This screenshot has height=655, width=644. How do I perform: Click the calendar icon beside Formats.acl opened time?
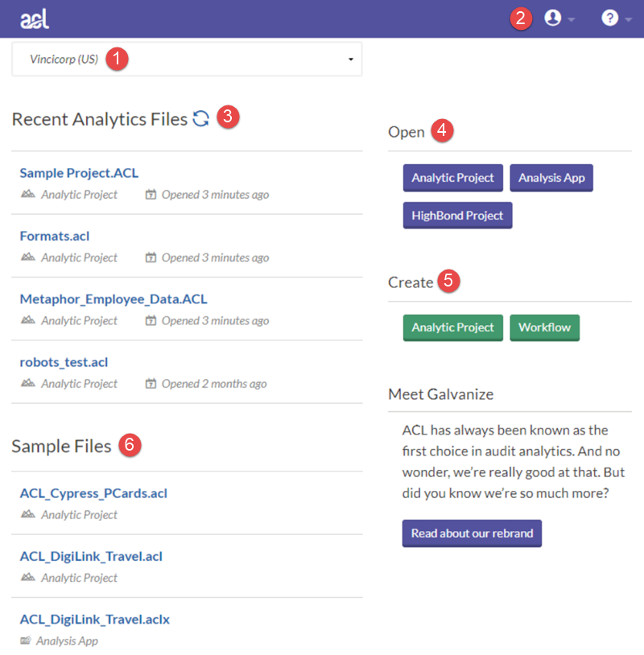151,257
